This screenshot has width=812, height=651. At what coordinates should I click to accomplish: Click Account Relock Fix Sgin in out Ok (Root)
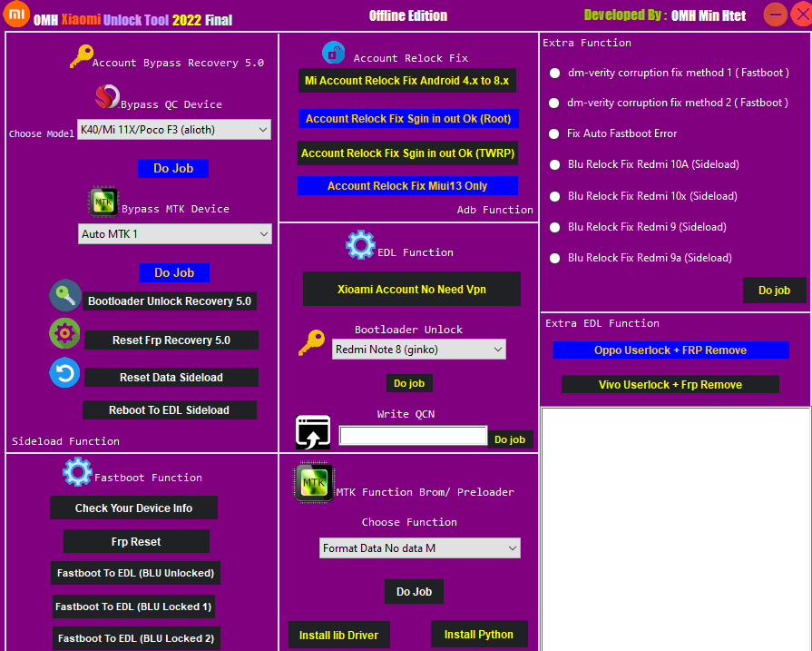click(408, 119)
